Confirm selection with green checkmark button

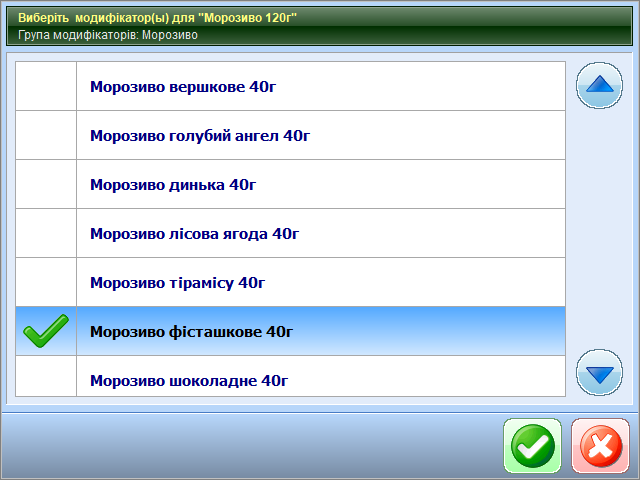click(532, 446)
